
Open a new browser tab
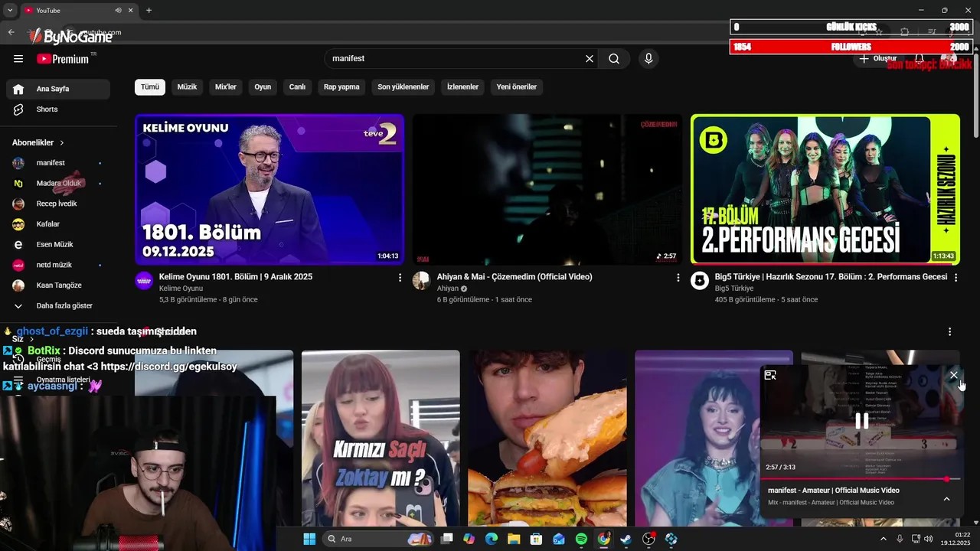(x=149, y=10)
